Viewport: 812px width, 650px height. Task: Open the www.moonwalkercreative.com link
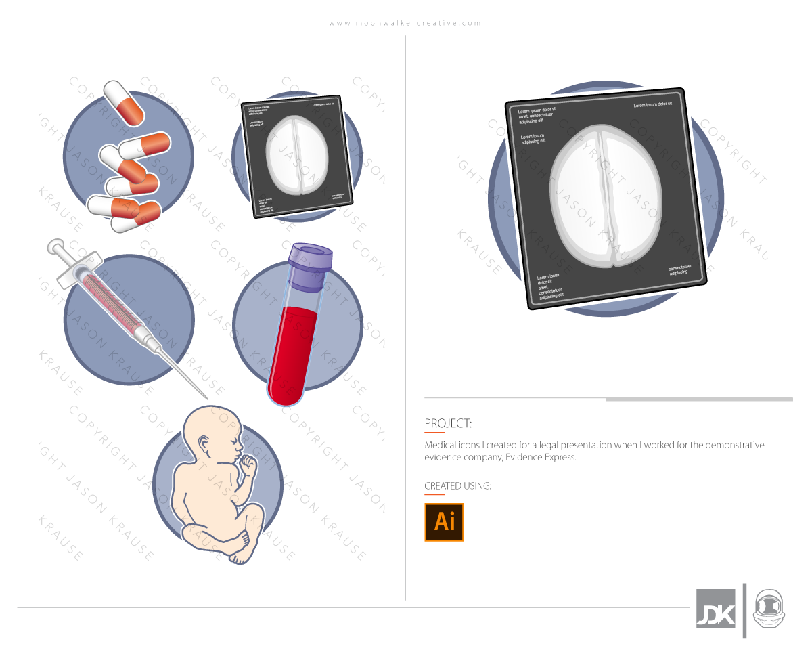[405, 23]
